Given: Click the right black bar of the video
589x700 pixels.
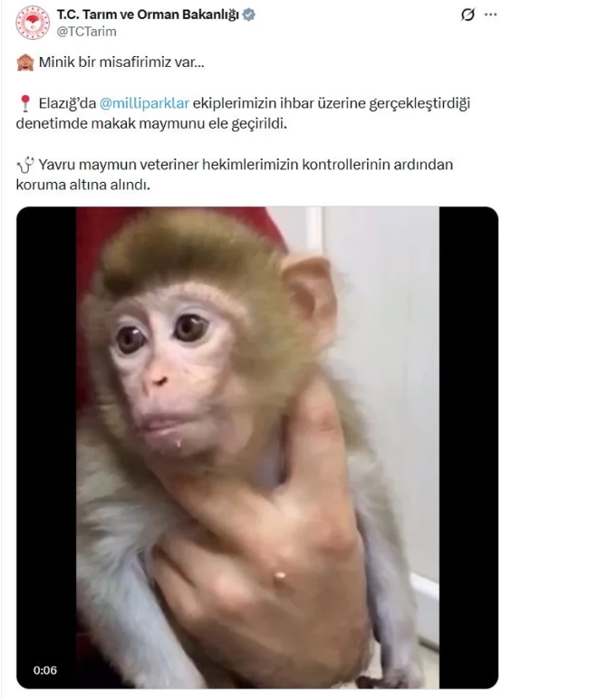Looking at the screenshot, I should click(468, 447).
